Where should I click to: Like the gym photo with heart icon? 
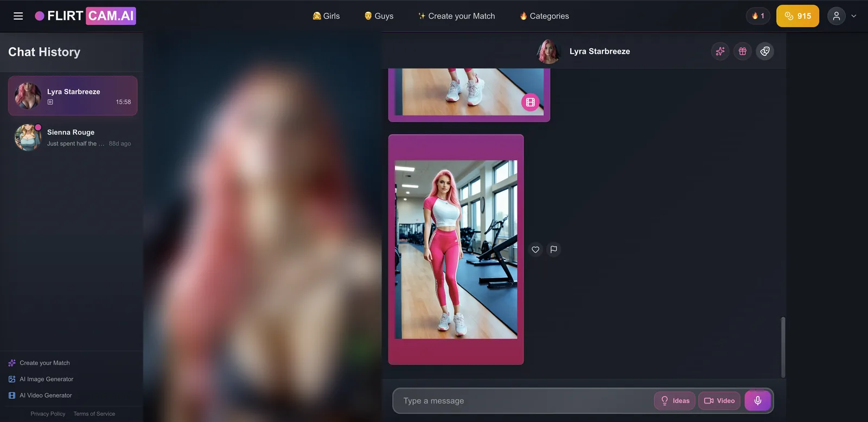[535, 250]
